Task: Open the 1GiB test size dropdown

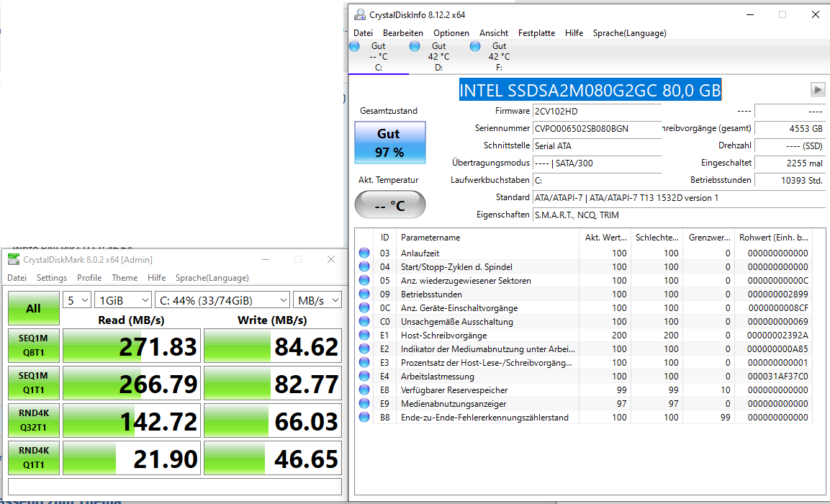Action: [123, 300]
